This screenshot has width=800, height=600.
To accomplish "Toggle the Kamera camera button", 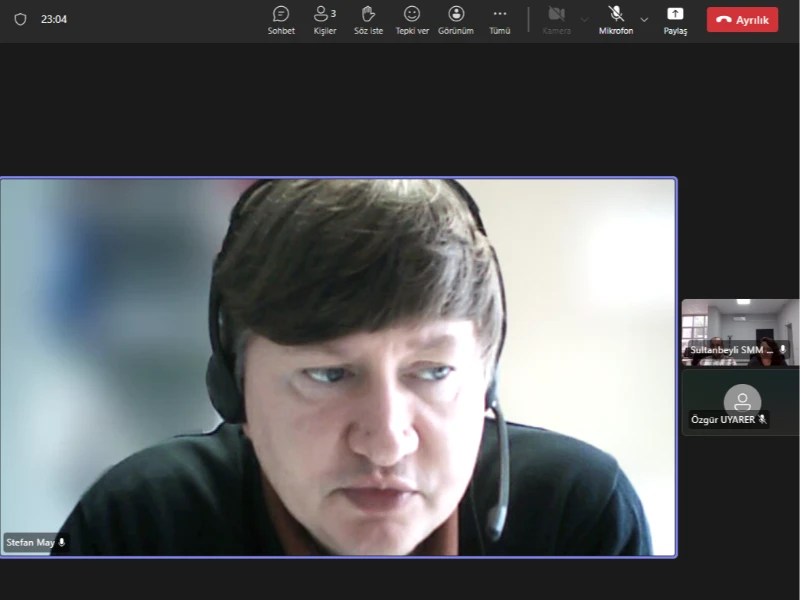I will pos(557,19).
